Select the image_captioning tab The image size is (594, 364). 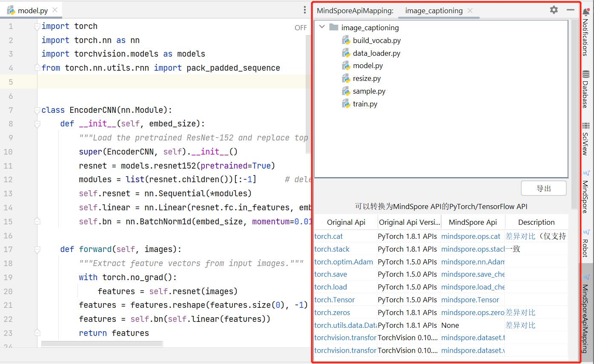coord(433,11)
